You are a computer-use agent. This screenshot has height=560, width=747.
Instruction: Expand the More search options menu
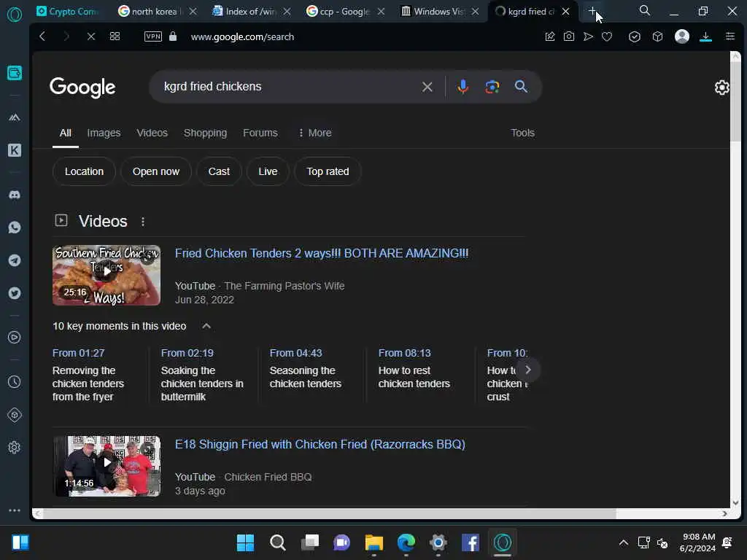[315, 133]
